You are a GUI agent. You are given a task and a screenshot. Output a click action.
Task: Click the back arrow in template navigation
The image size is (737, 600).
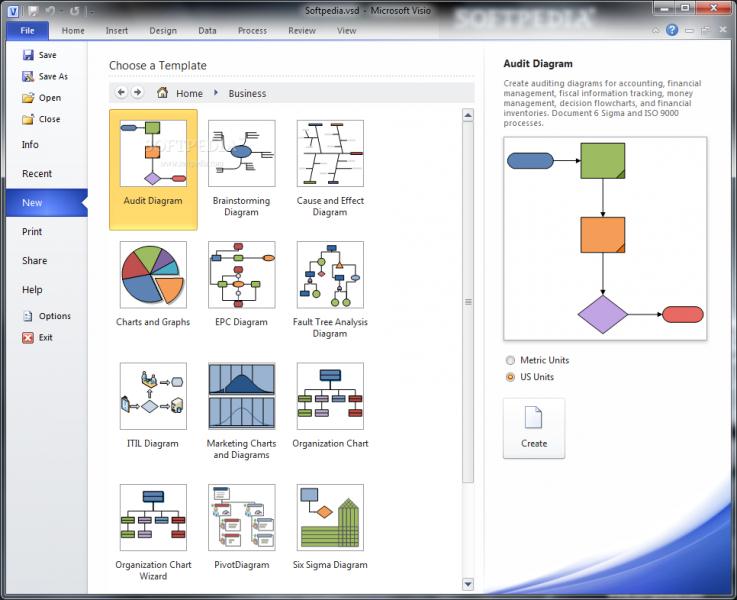click(121, 93)
